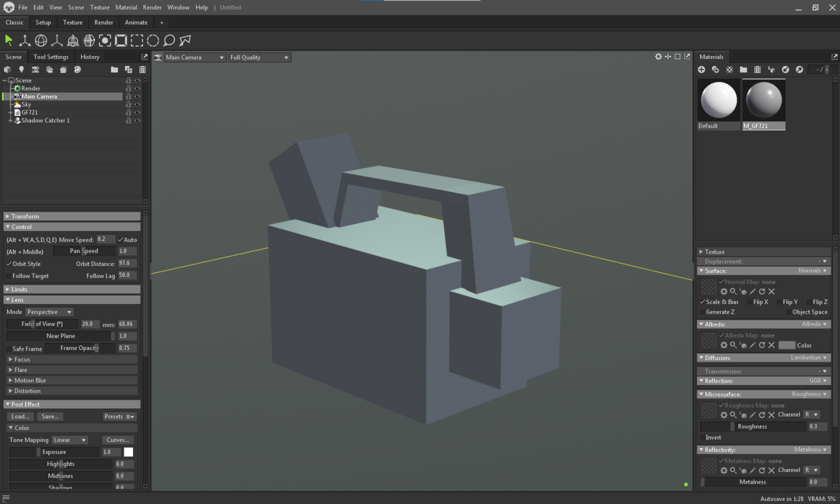Switch to the Tool Settings tab
Screen dimensions: 840x504
pos(51,57)
